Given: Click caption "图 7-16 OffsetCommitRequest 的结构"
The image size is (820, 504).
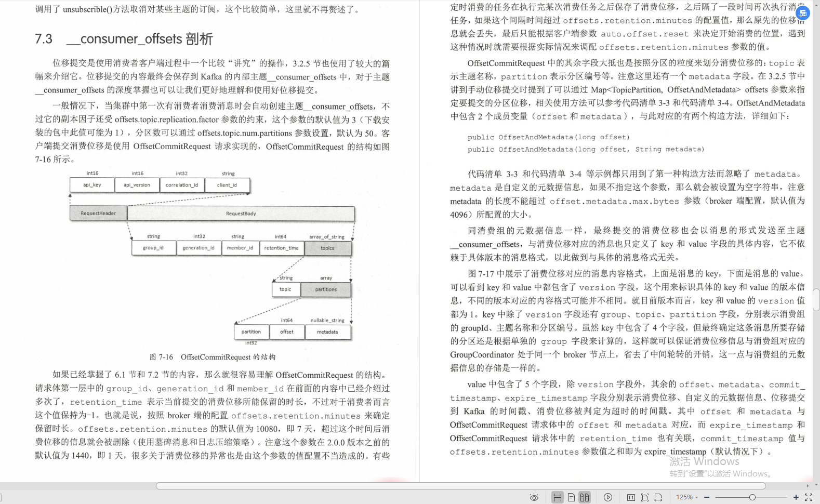Looking at the screenshot, I should (x=213, y=357).
